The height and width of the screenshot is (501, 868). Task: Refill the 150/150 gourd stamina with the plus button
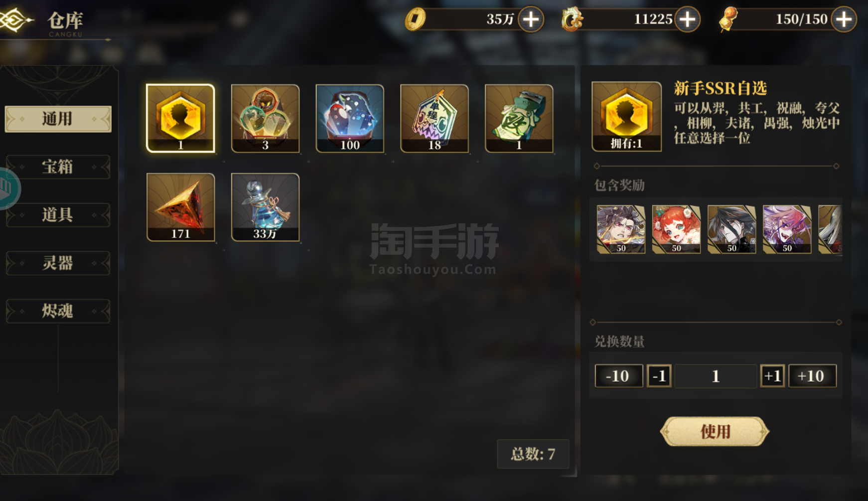pos(844,19)
